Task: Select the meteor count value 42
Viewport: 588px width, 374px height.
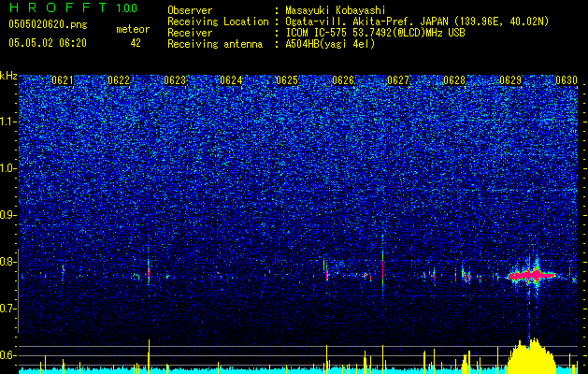Action: pyautogui.click(x=136, y=43)
